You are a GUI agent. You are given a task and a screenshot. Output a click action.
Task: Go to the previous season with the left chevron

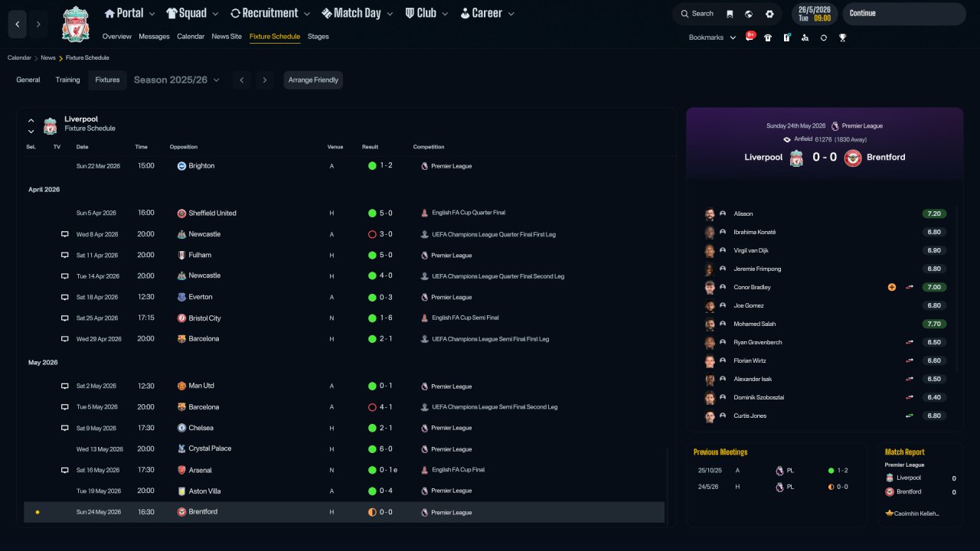(x=241, y=80)
